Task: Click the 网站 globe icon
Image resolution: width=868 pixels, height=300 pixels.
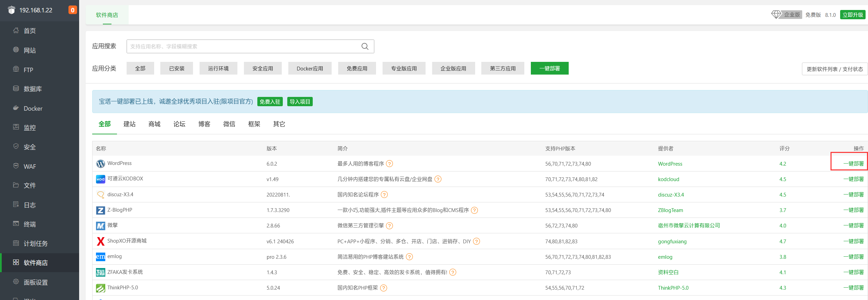Action: coord(16,50)
